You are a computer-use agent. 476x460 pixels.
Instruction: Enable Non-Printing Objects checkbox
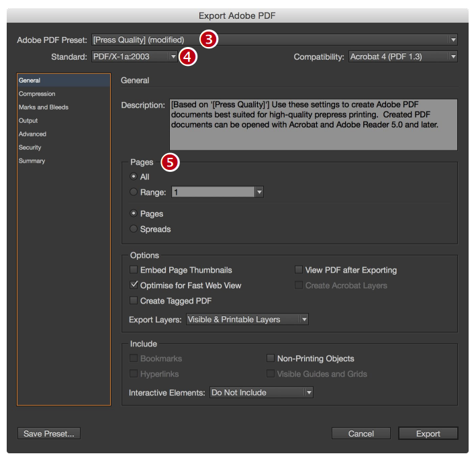[270, 359]
